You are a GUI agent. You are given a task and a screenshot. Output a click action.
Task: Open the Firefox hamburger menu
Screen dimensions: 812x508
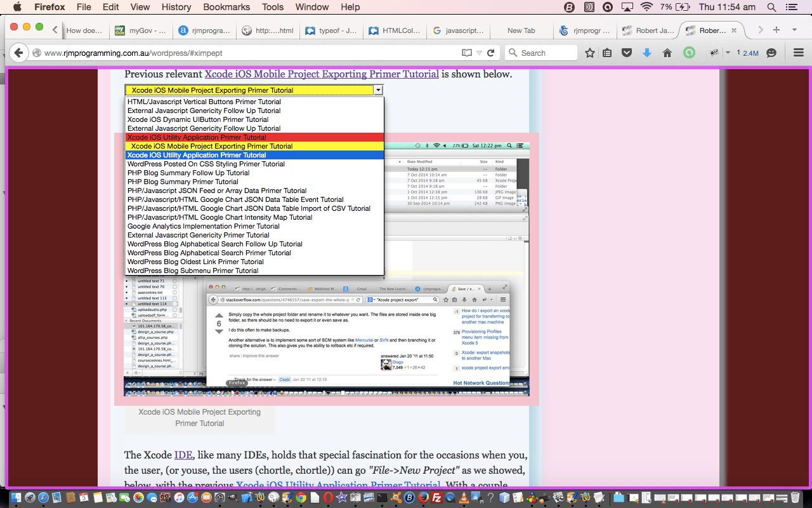799,53
